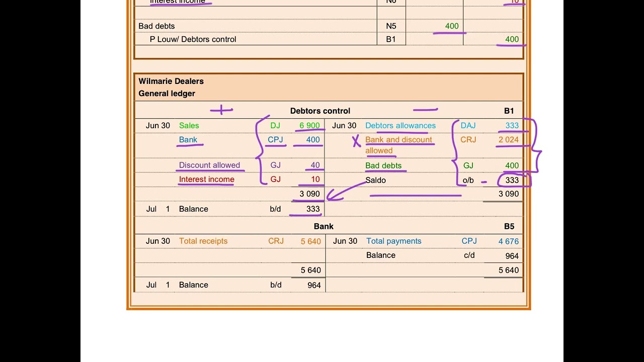This screenshot has height=362, width=644.
Task: Click the 40 amount for Discount allowed
Action: [x=315, y=165]
